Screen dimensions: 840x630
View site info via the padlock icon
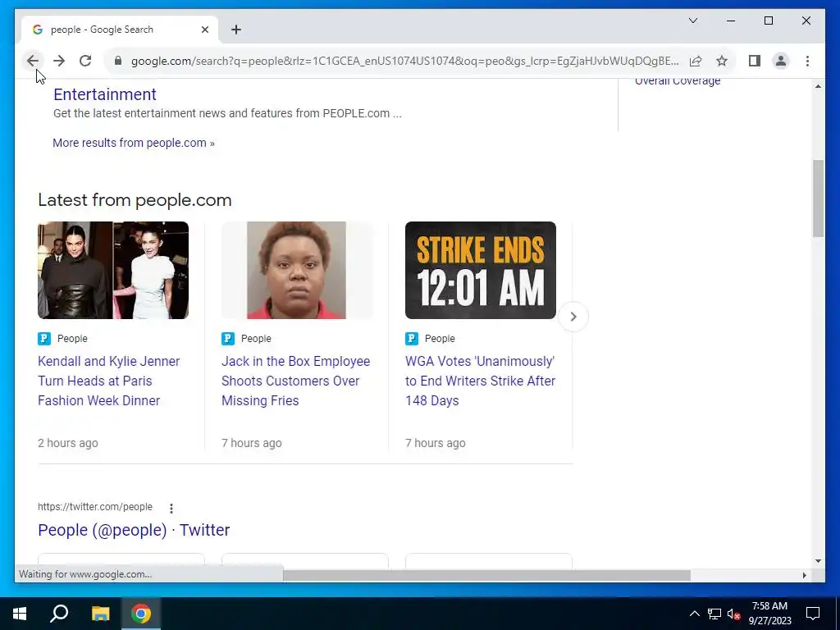118,61
